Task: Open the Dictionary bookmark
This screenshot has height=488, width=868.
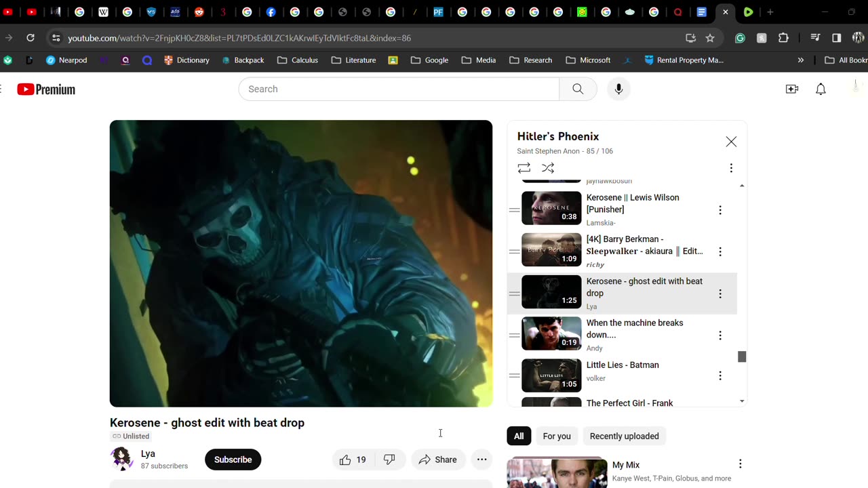Action: pyautogui.click(x=186, y=60)
